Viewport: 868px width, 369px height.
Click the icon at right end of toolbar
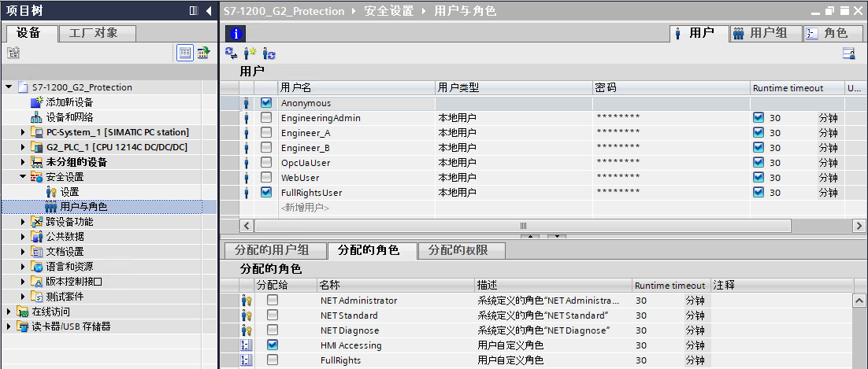coord(848,54)
